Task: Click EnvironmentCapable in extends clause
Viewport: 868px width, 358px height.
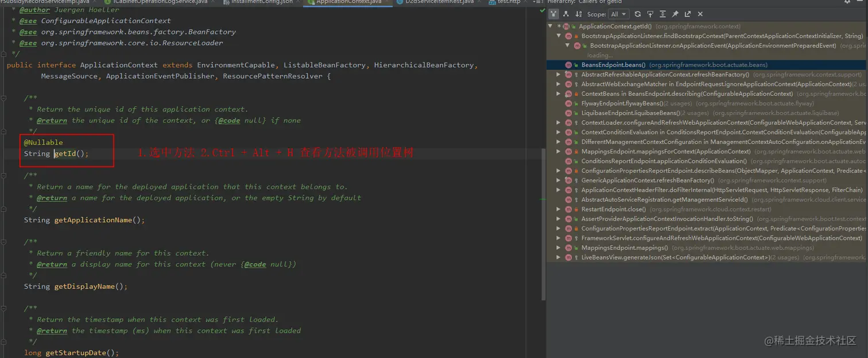Action: (x=236, y=65)
